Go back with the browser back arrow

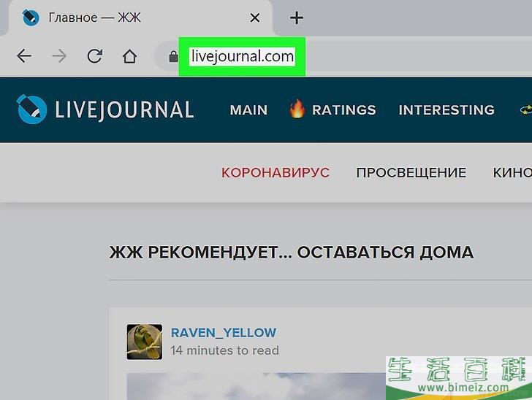pos(24,56)
